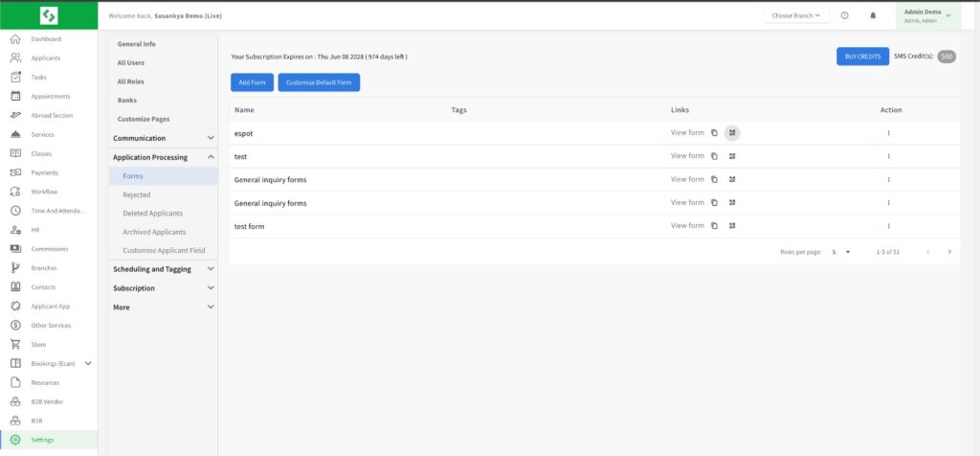Open three-dot action menu for test form

pos(889,226)
